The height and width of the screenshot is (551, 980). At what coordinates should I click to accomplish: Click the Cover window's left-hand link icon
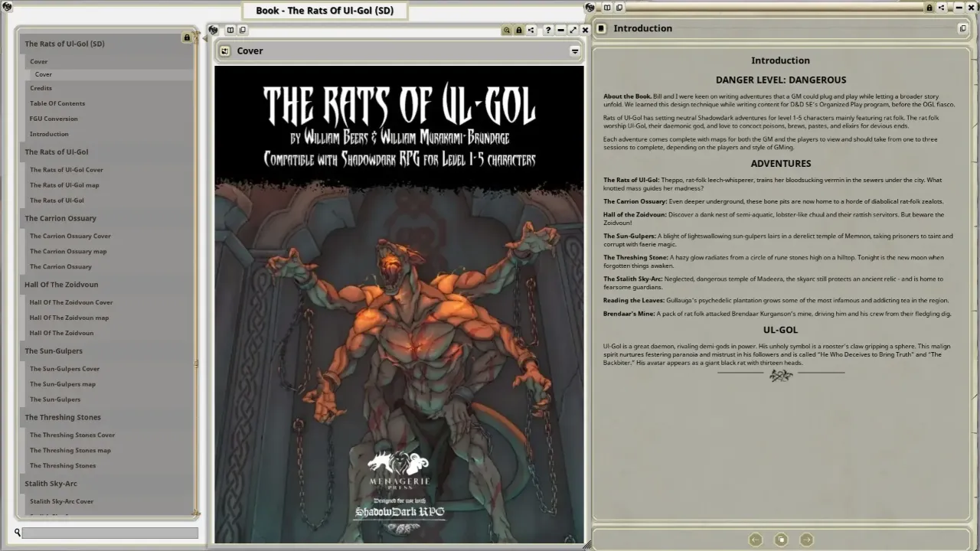(x=213, y=30)
